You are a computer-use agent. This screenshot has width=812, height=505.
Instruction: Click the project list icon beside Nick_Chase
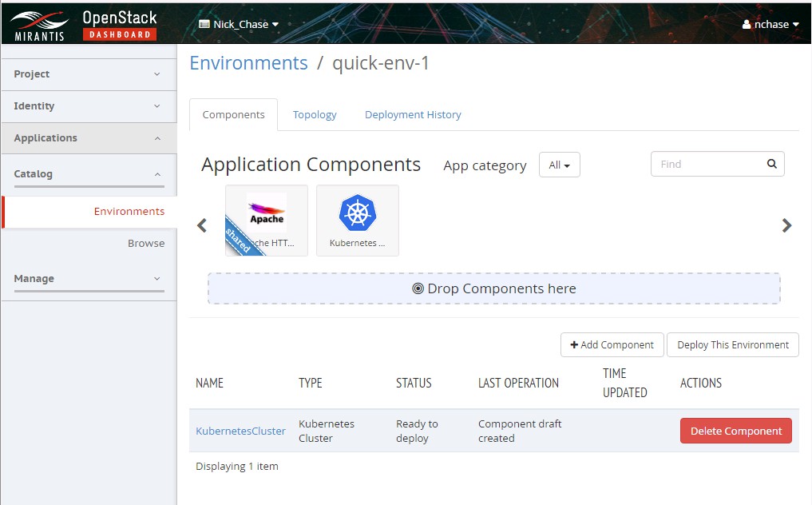(204, 24)
